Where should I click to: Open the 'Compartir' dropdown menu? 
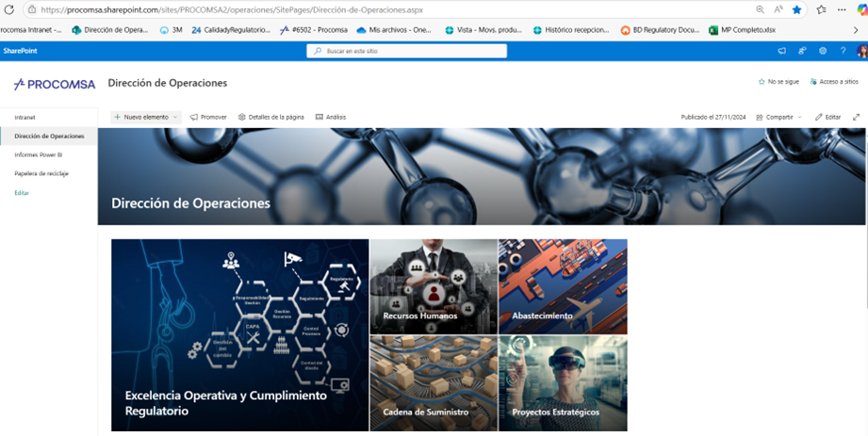pyautogui.click(x=778, y=117)
